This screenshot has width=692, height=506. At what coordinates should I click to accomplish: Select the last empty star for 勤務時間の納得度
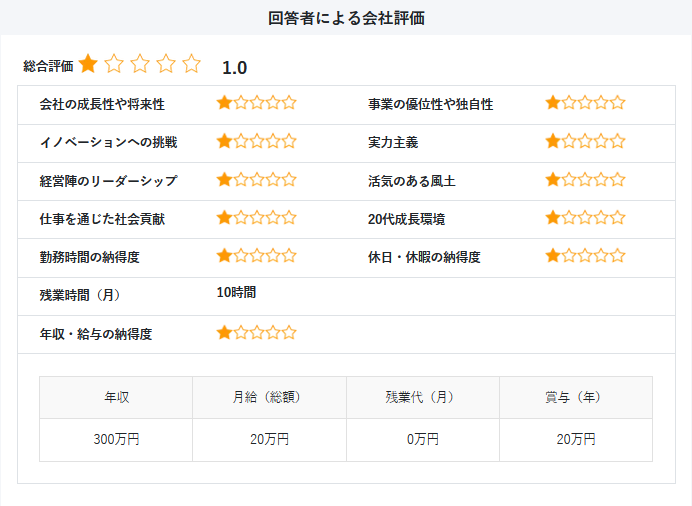click(289, 256)
